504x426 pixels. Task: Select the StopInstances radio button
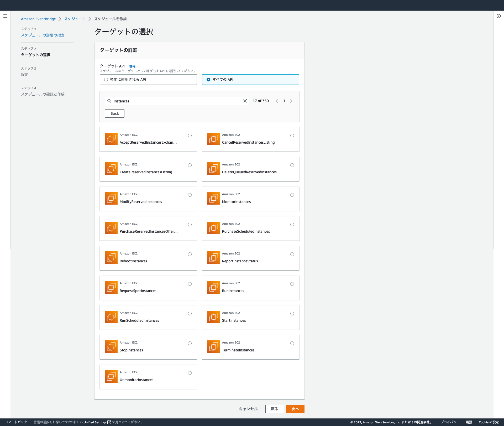coord(190,343)
